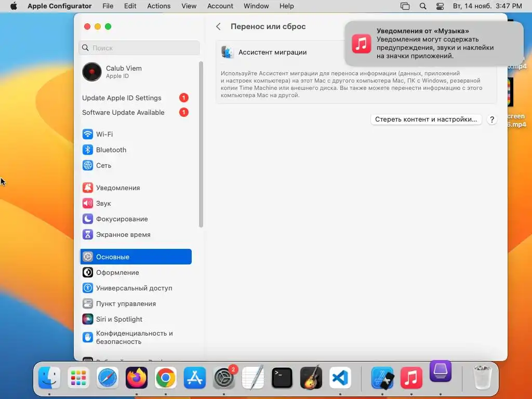Select Основные general settings
This screenshot has height=399, width=532.
pyautogui.click(x=136, y=257)
